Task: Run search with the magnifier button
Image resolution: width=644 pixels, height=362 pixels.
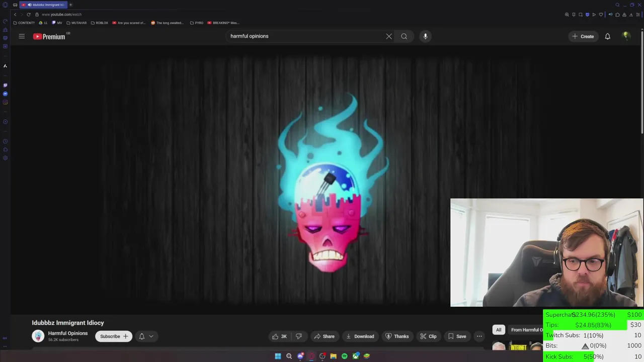Action: coord(404,36)
